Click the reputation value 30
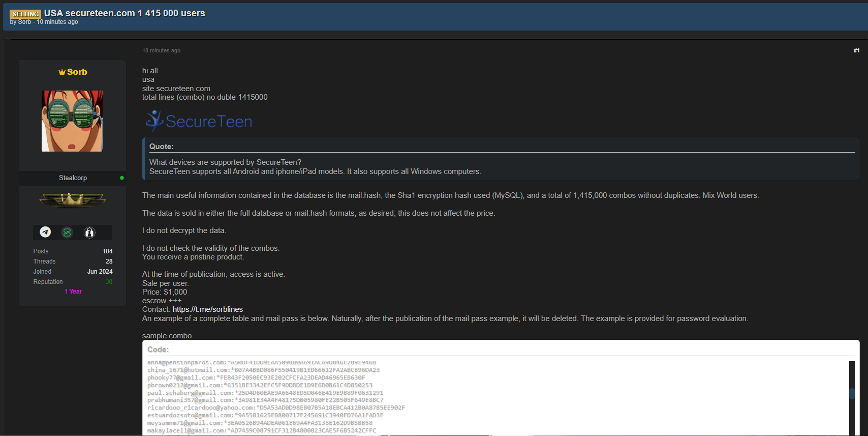Screen dimensions: 868x436 click(109, 282)
